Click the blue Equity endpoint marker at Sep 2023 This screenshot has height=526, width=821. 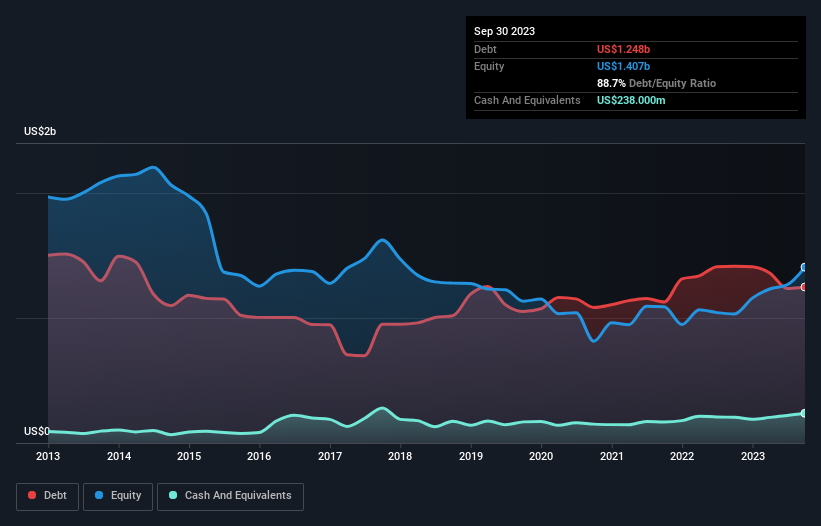(x=804, y=267)
